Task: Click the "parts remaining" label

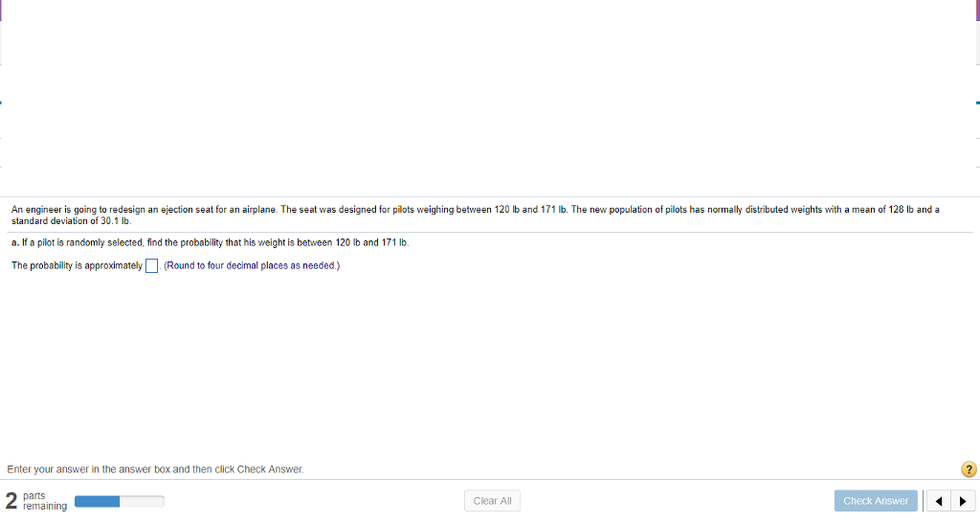Action: point(44,501)
